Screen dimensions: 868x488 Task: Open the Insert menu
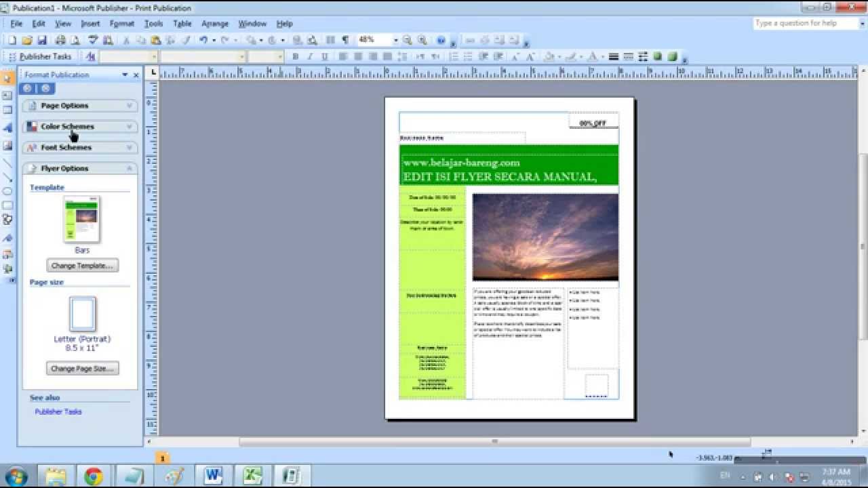(90, 24)
